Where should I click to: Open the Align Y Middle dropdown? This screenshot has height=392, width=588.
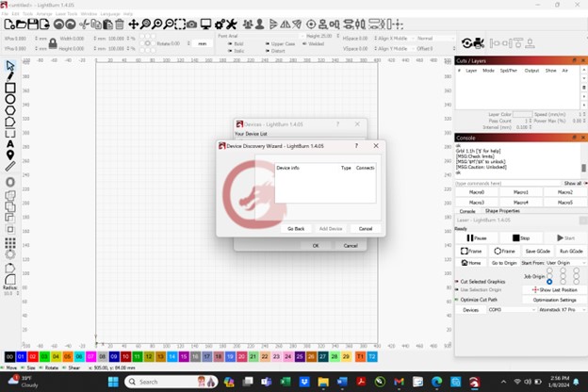395,48
